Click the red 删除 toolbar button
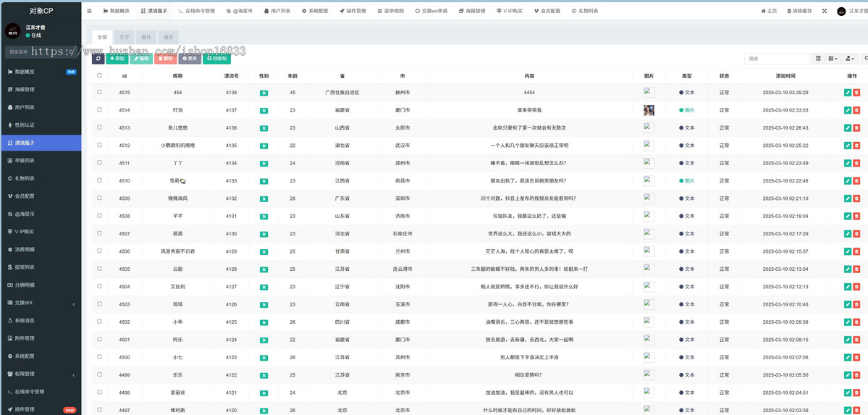This screenshot has height=415, width=868. [166, 58]
